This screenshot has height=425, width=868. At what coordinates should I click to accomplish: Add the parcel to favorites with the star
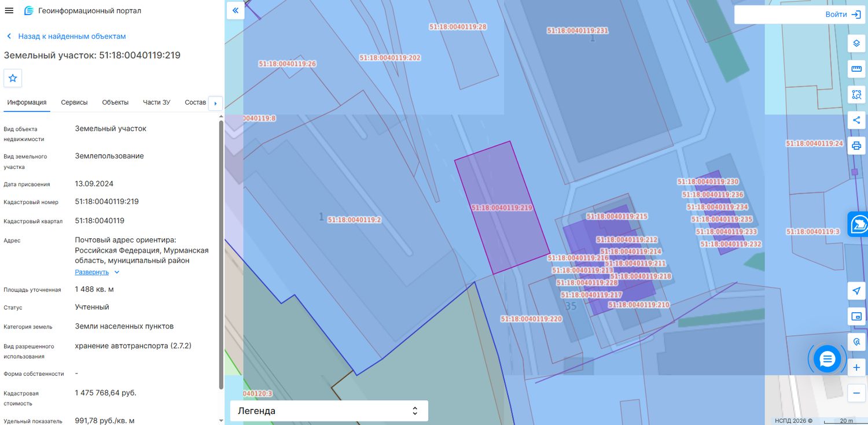[x=13, y=78]
